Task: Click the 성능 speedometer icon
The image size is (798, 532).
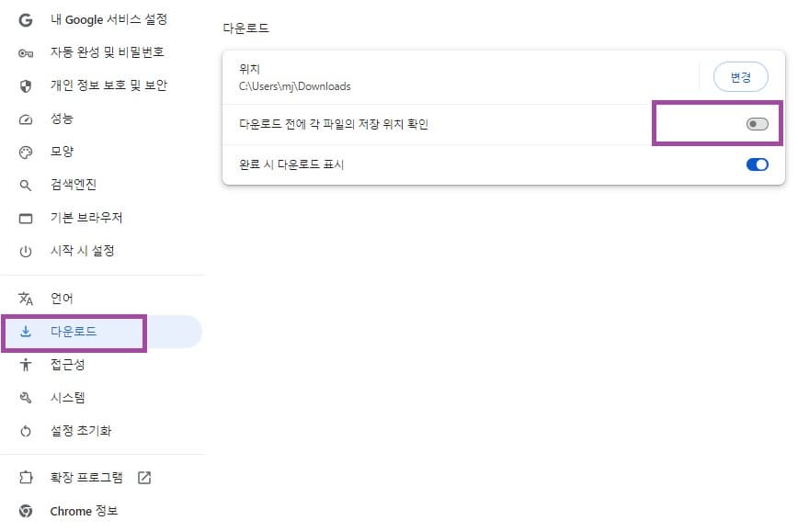Action: pos(25,119)
